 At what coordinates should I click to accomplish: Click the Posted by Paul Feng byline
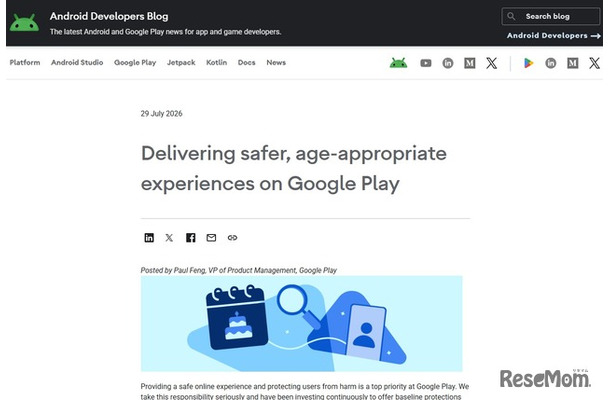238,270
